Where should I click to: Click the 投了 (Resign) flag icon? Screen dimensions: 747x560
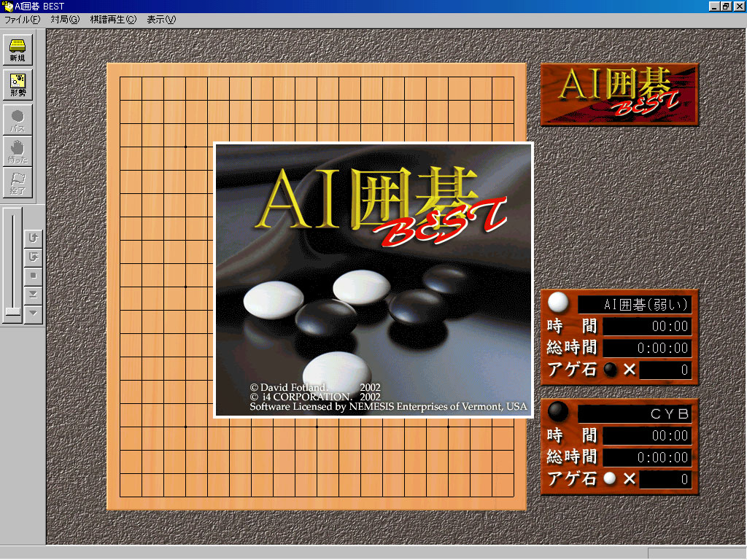tap(18, 184)
